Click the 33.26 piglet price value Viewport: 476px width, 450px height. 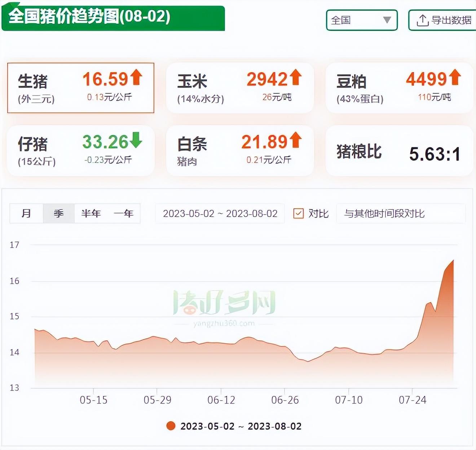(105, 142)
